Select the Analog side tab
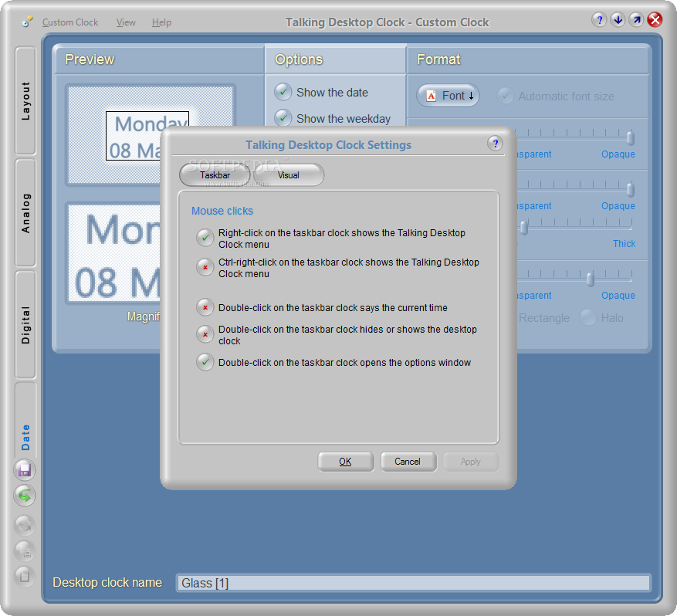Image resolution: width=677 pixels, height=616 pixels. click(25, 213)
